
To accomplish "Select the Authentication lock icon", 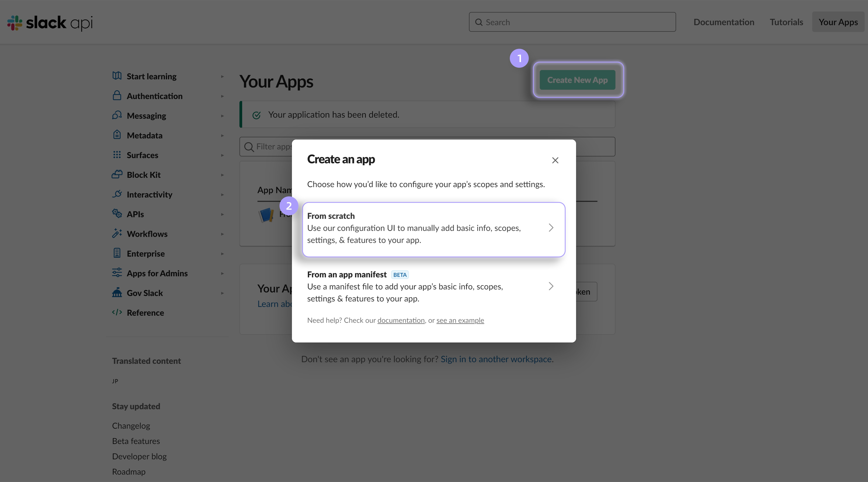I will tap(117, 96).
